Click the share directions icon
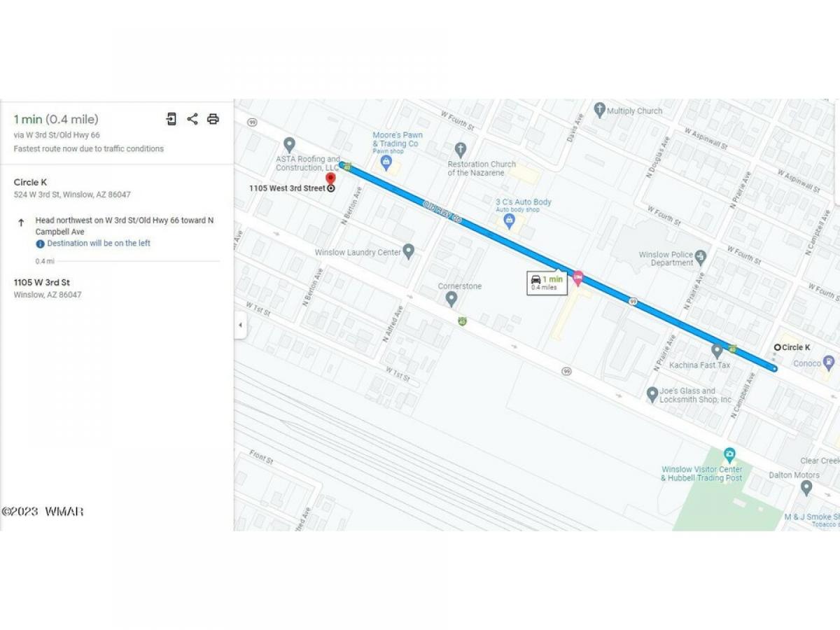The image size is (840, 630). click(x=192, y=119)
